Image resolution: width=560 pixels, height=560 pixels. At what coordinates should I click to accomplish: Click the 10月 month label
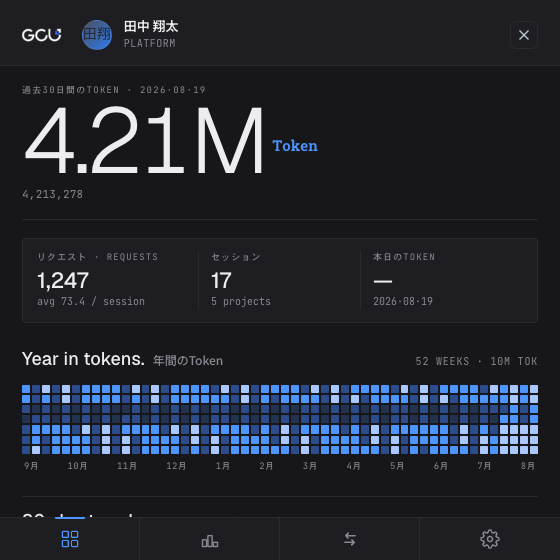click(77, 466)
